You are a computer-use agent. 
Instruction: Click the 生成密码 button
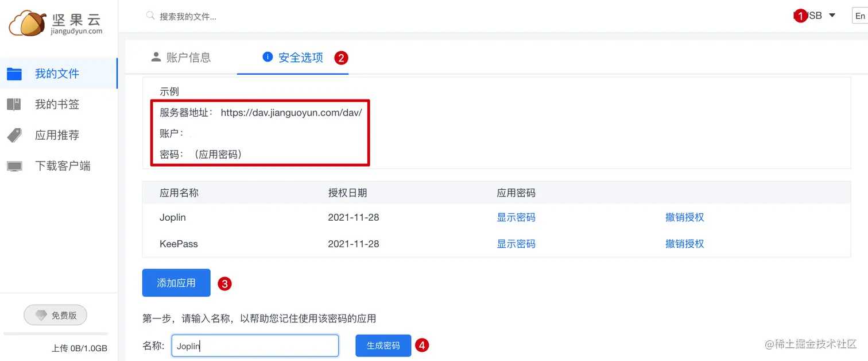383,345
